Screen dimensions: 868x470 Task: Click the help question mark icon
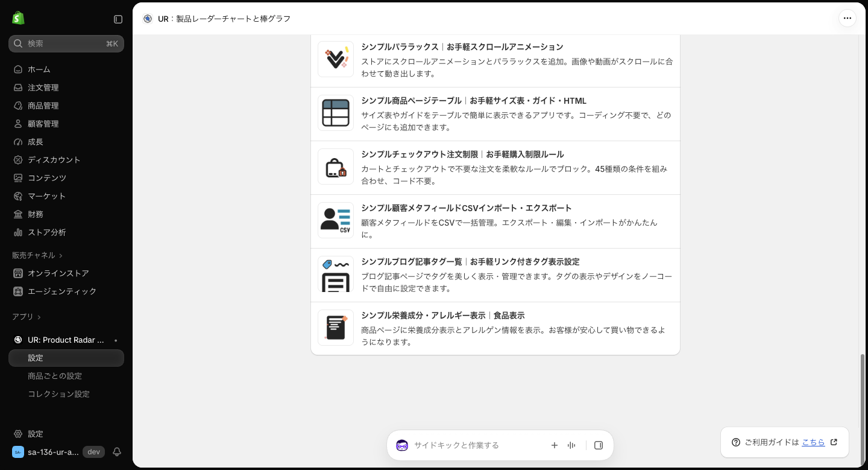(736, 442)
